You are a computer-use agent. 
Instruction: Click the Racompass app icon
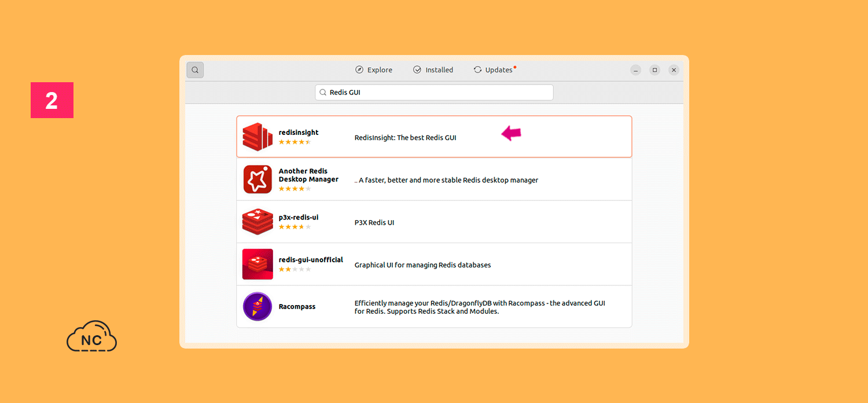click(x=258, y=307)
